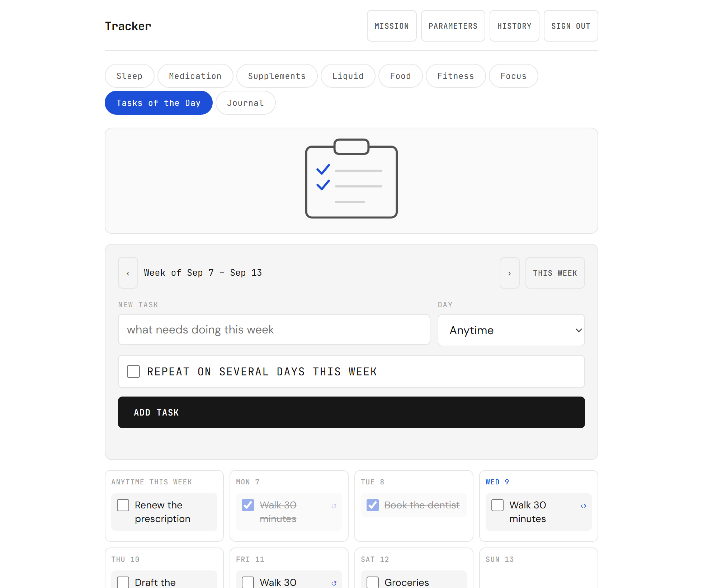Image resolution: width=703 pixels, height=588 pixels.
Task: Open the Liquid tab
Action: pos(348,76)
